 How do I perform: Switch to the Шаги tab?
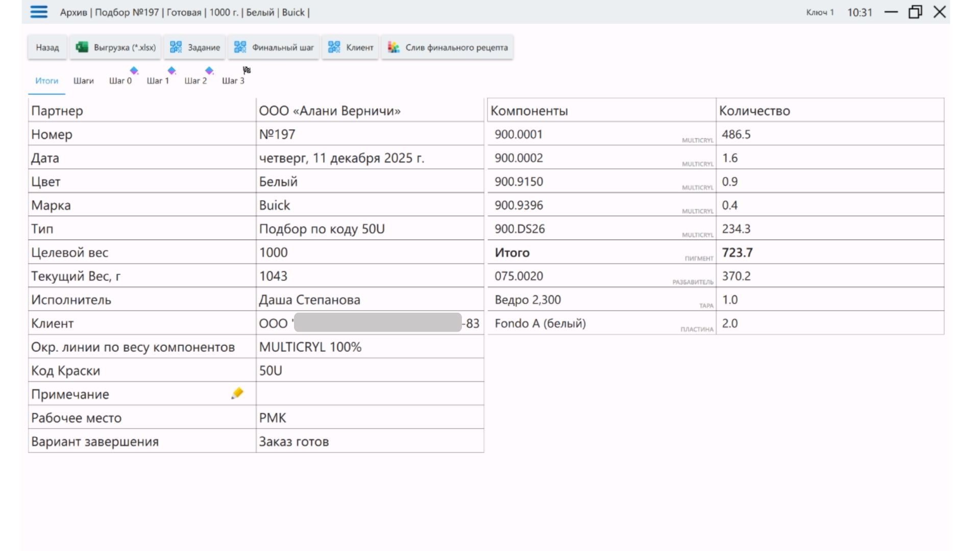[83, 81]
